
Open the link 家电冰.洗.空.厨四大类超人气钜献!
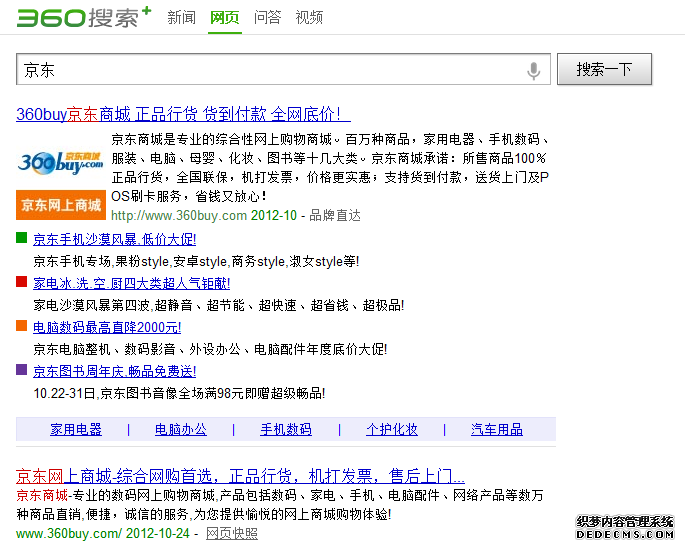[x=131, y=283]
